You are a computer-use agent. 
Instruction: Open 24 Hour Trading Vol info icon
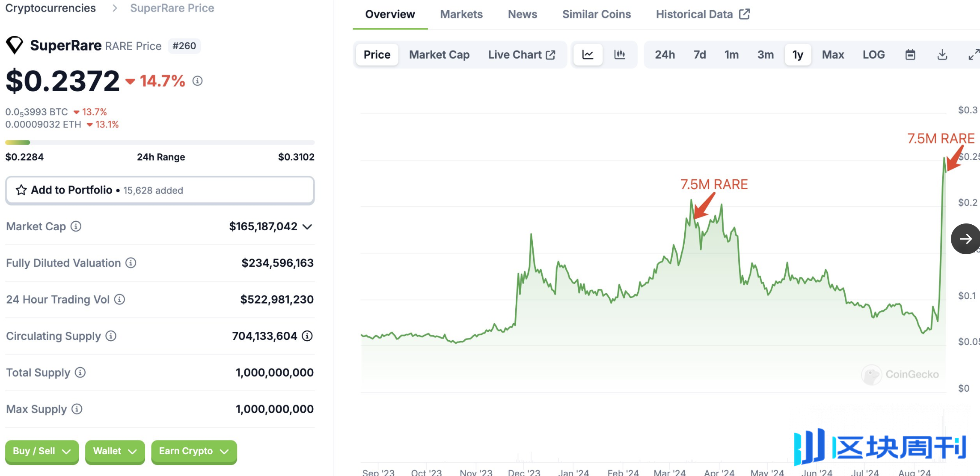point(120,299)
